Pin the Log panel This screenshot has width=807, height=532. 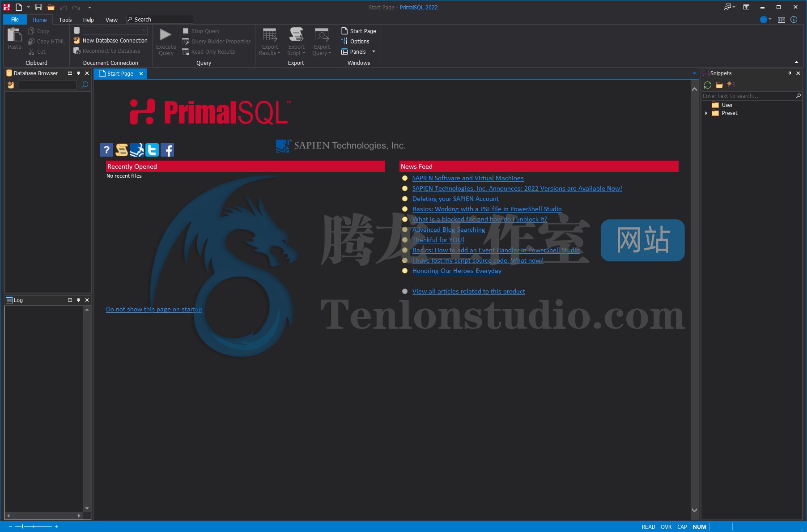(78, 300)
